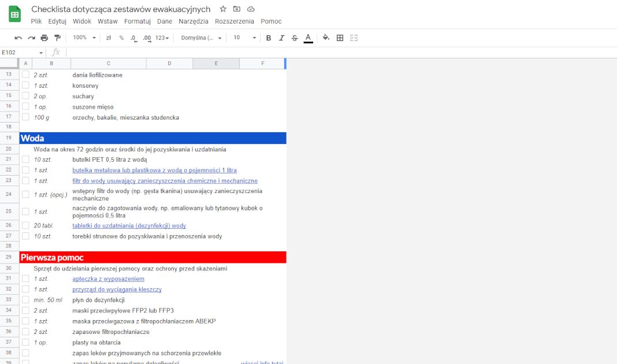The width and height of the screenshot is (617, 364).
Task: Open the cell borders tool
Action: point(340,38)
